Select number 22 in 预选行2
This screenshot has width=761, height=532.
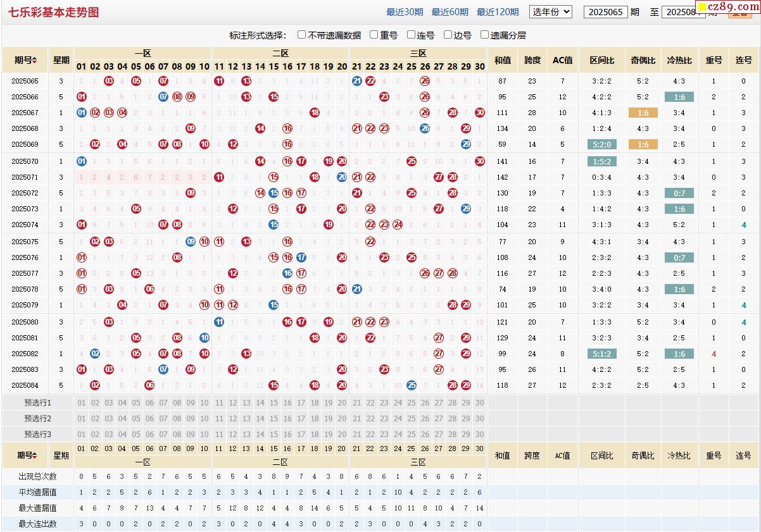click(370, 419)
